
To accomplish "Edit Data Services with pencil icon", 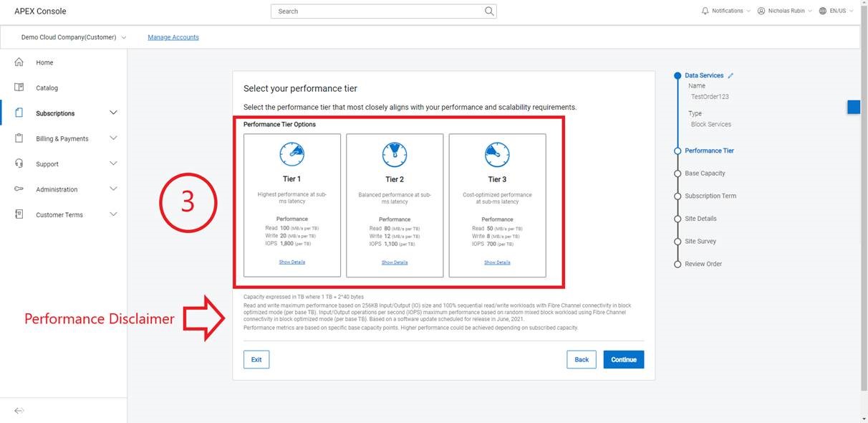I will 730,75.
